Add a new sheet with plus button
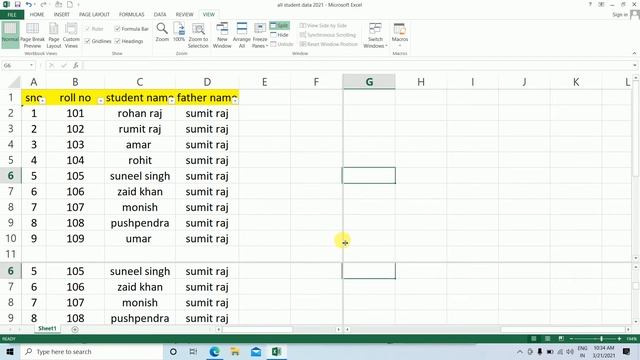Viewport: 640px width, 360px height. [75, 329]
